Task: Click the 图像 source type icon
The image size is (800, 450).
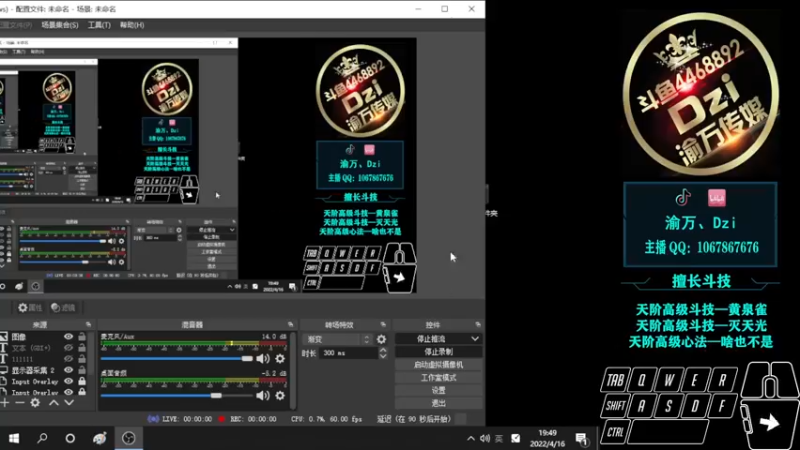Action: [4, 337]
